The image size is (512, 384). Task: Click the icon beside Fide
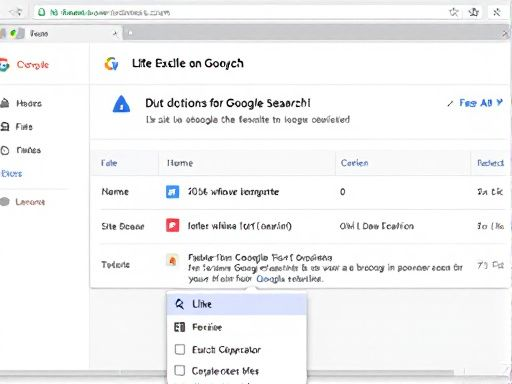tap(5, 127)
